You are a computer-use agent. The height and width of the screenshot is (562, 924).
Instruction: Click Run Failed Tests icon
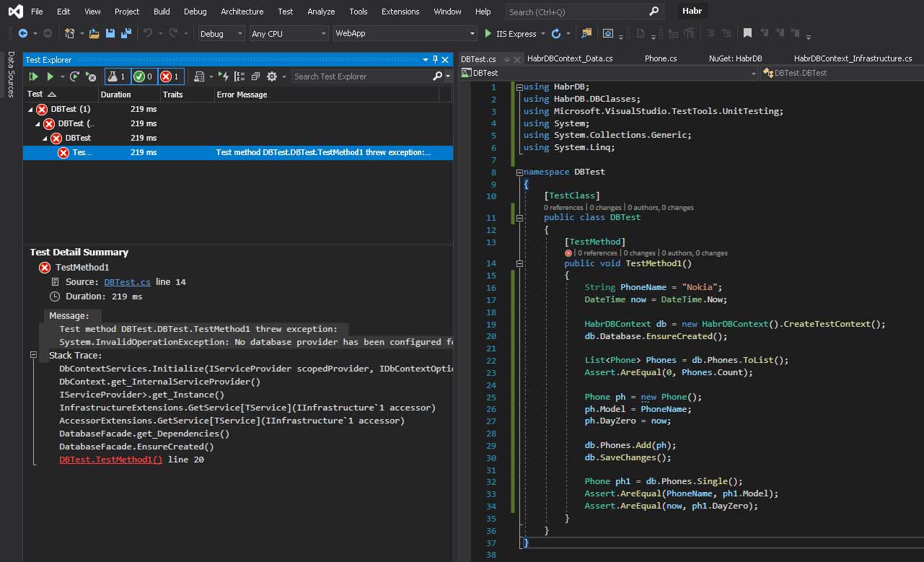tap(91, 76)
